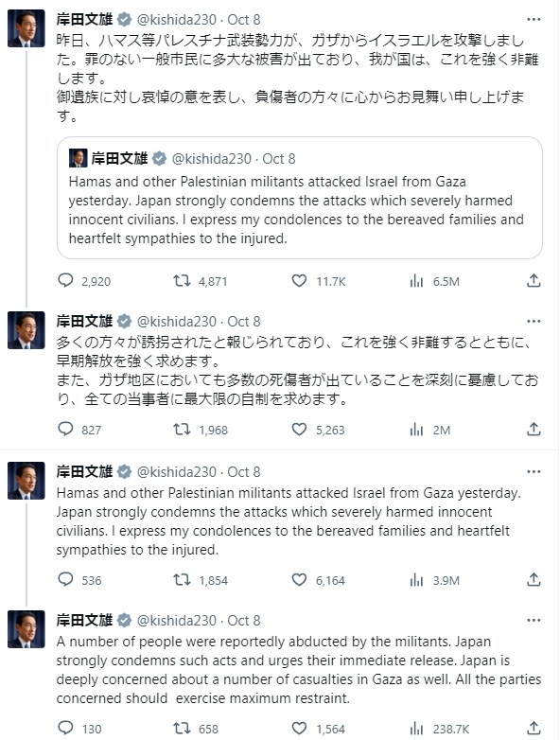
Task: Click reply icon on tweet with 2,920 replies
Action: (65, 281)
